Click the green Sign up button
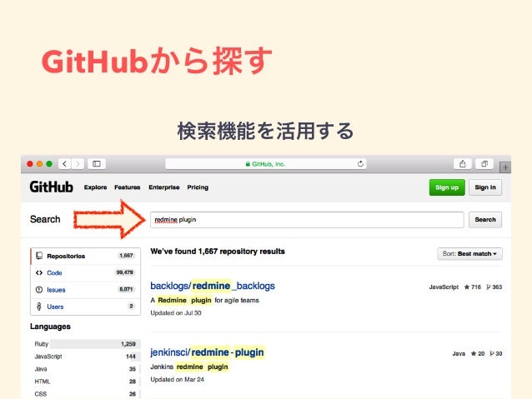Screen dimensions: 532x399 tap(447, 187)
